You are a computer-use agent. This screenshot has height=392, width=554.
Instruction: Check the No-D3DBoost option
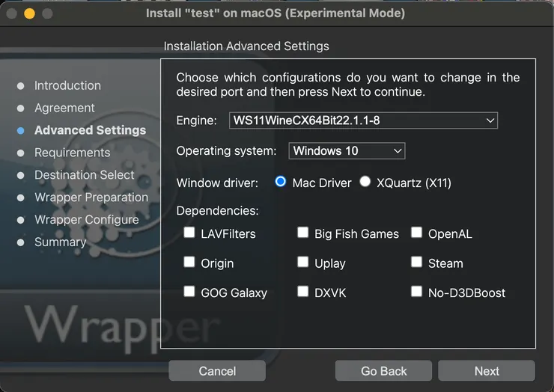pyautogui.click(x=416, y=292)
